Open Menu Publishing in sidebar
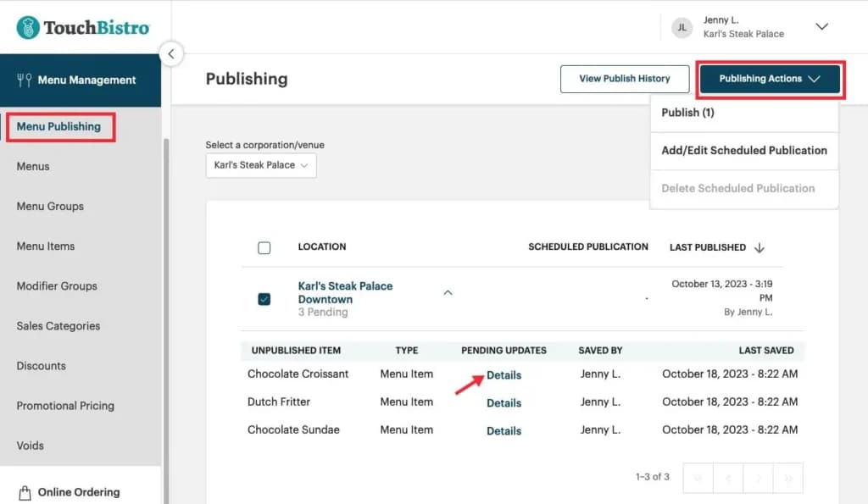 click(58, 127)
